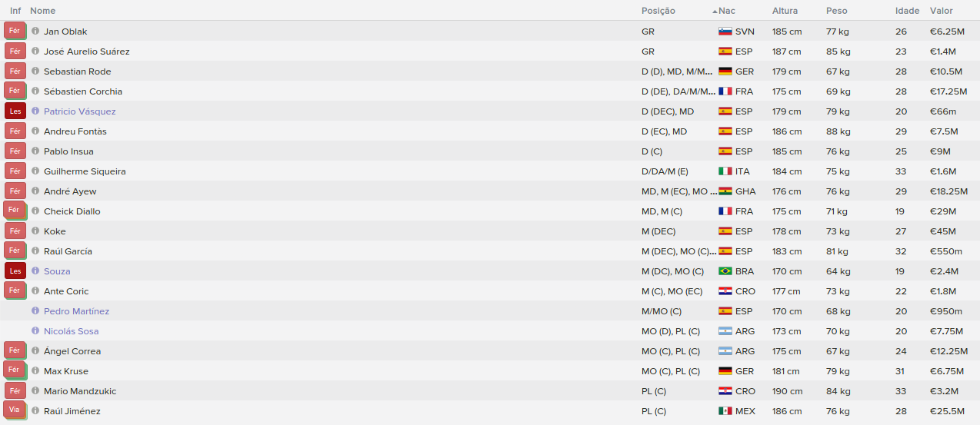
Task: Click the stacked Fér badge for Cheick Diallo
Action: (15, 211)
